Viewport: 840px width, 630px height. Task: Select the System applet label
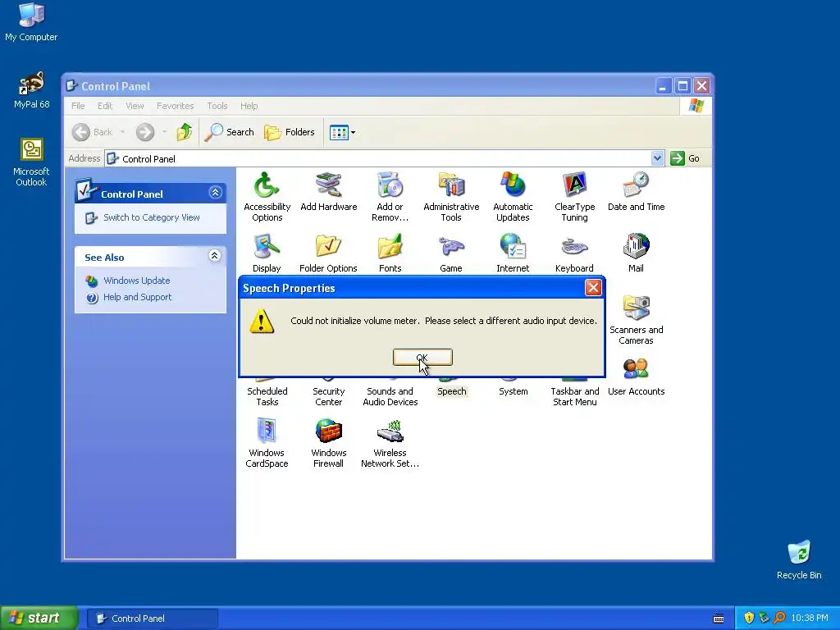click(514, 391)
